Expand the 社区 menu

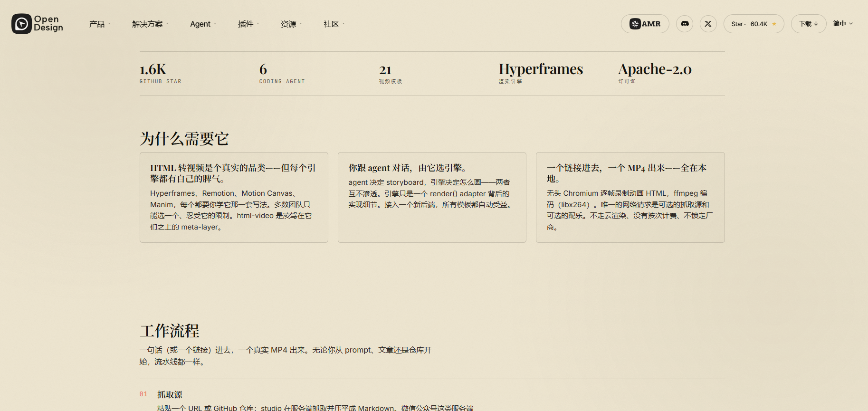point(334,24)
